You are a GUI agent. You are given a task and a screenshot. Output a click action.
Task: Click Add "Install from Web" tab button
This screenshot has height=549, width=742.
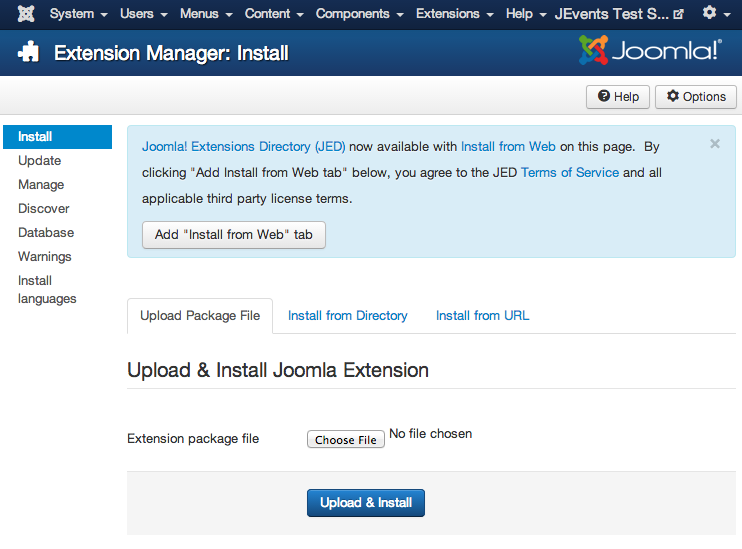point(234,235)
